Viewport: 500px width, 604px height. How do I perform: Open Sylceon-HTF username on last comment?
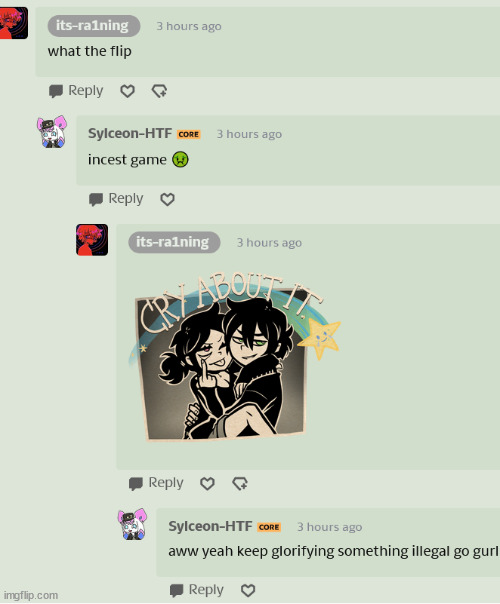coord(210,526)
